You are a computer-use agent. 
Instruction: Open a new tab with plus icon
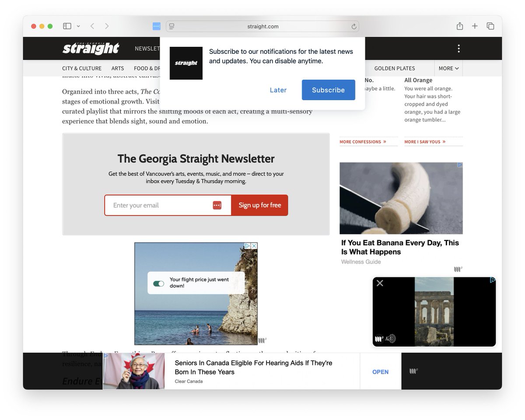475,26
